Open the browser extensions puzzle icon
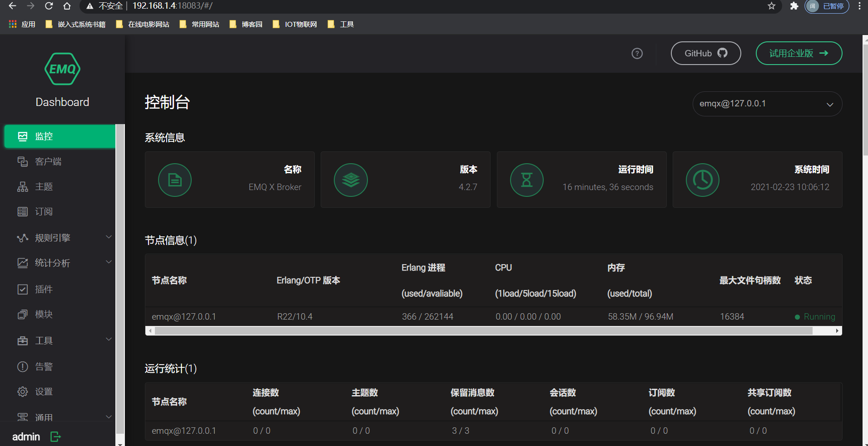Viewport: 868px width, 446px height. click(794, 6)
